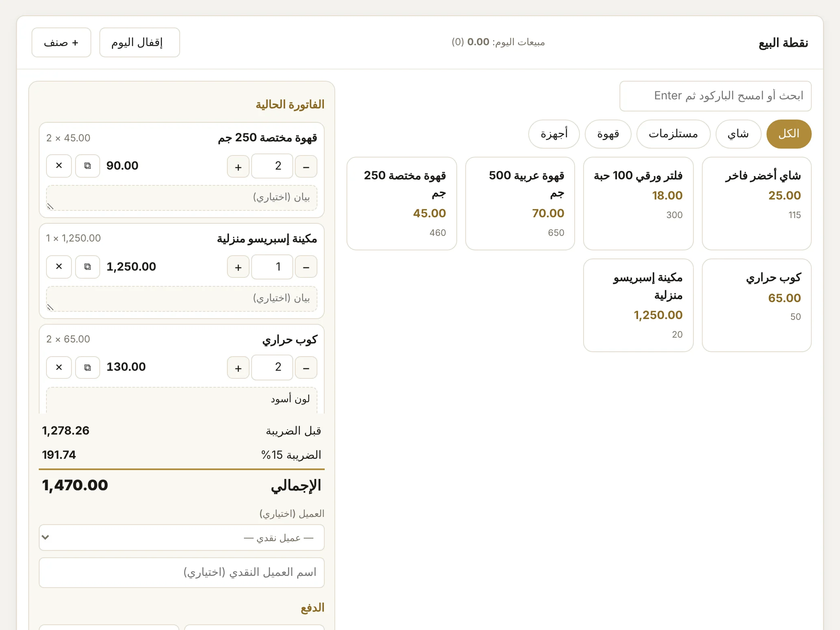Add a new item with + صنف
Viewport: 840px width, 630px height.
pyautogui.click(x=61, y=42)
